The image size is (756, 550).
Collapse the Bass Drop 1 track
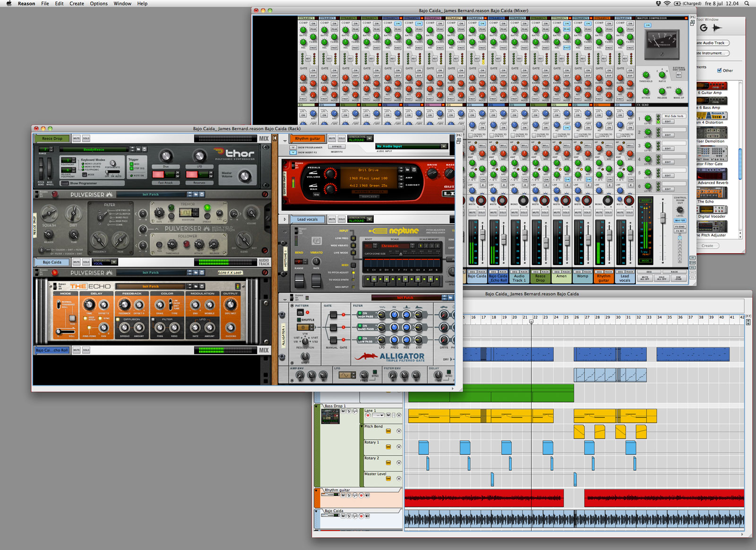pyautogui.click(x=316, y=406)
